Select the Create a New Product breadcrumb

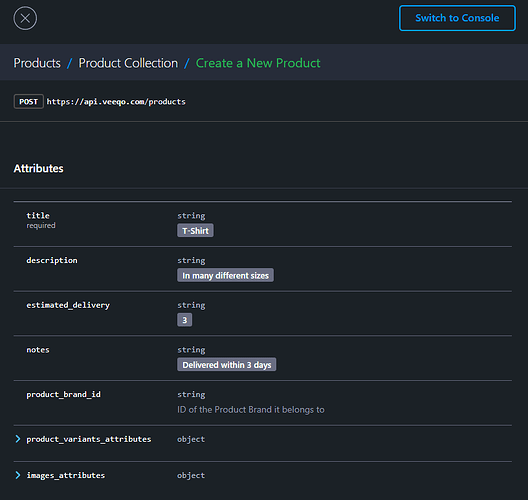coord(258,63)
